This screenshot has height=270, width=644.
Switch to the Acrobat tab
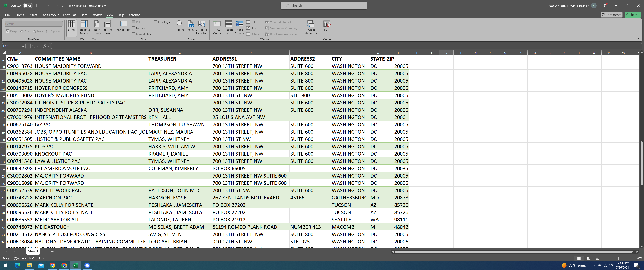tap(134, 15)
